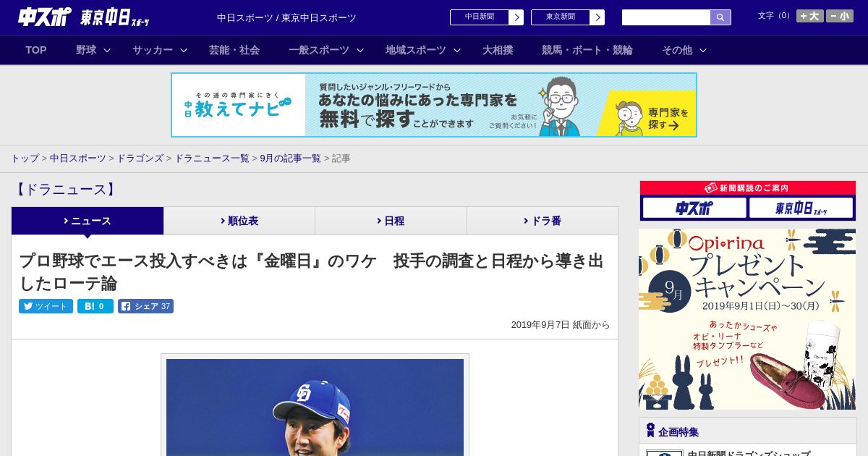Click the Tokyo Chunichi Sports logo
This screenshot has width=868, height=456.
(115, 17)
